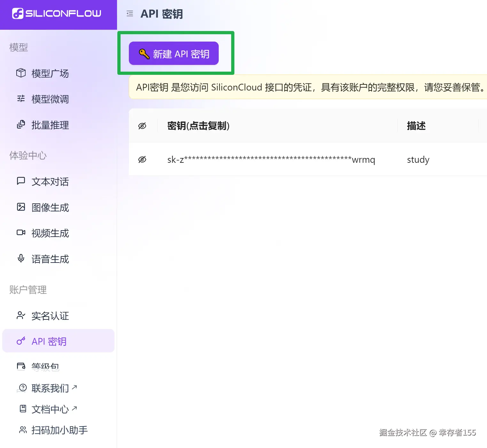Click the study description cell
487x448 pixels.
point(418,160)
